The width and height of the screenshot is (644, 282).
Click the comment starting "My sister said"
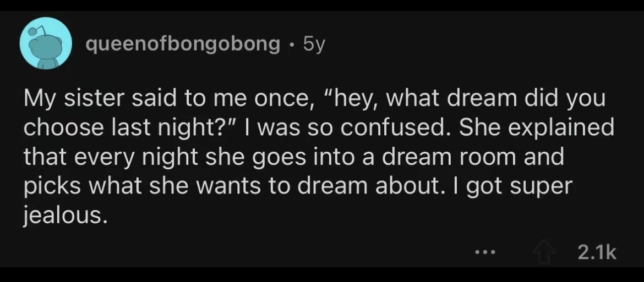314,157
